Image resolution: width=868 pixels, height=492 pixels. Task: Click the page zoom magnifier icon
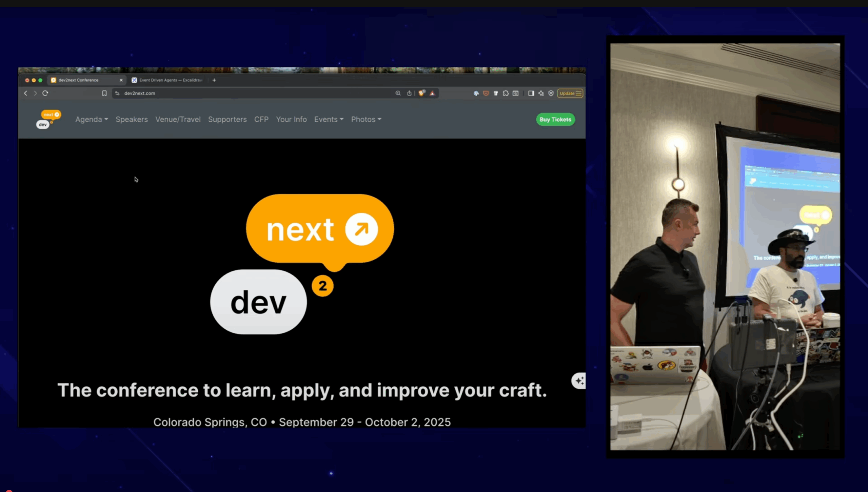398,93
